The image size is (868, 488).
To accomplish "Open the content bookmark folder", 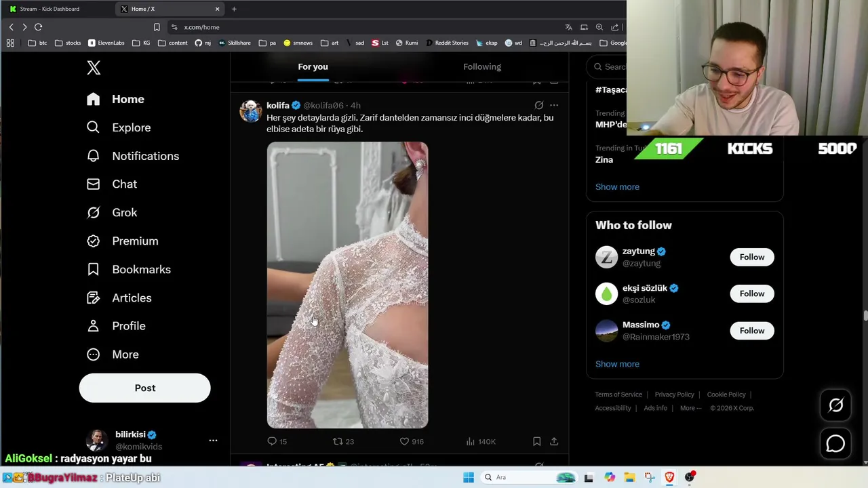I will pyautogui.click(x=173, y=43).
